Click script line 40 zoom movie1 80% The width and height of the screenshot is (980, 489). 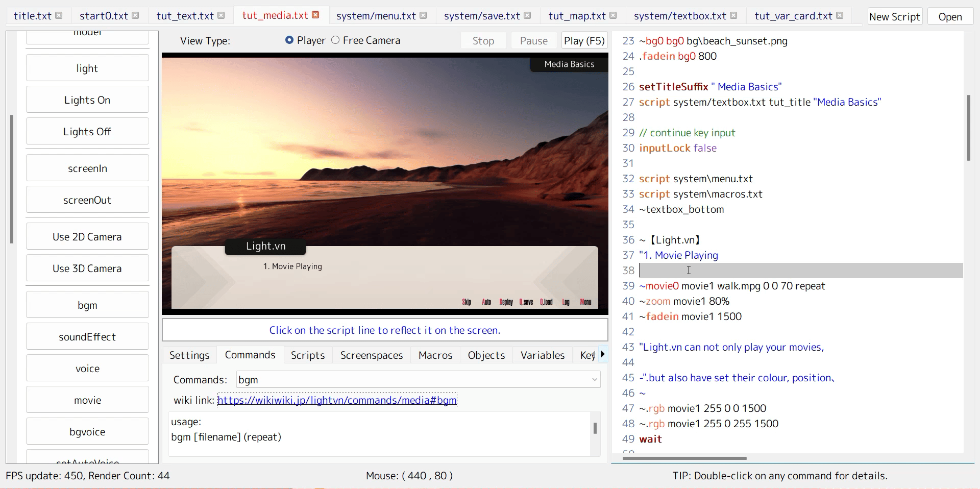point(684,301)
